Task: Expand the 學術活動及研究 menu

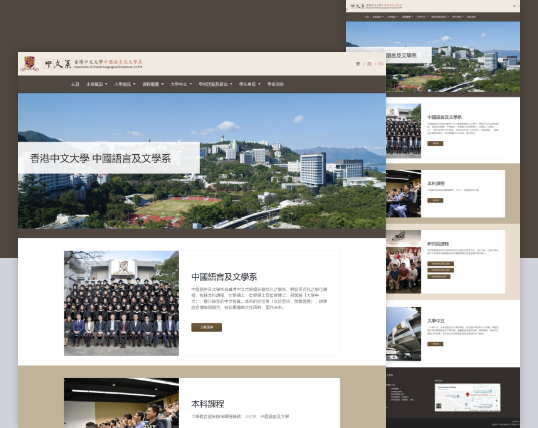Action: [215, 84]
